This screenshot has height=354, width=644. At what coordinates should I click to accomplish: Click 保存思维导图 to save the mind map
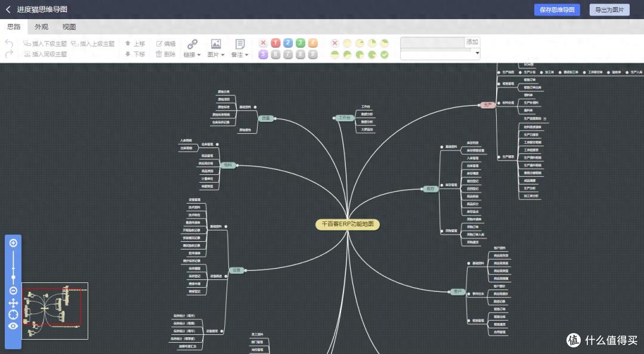tap(557, 10)
